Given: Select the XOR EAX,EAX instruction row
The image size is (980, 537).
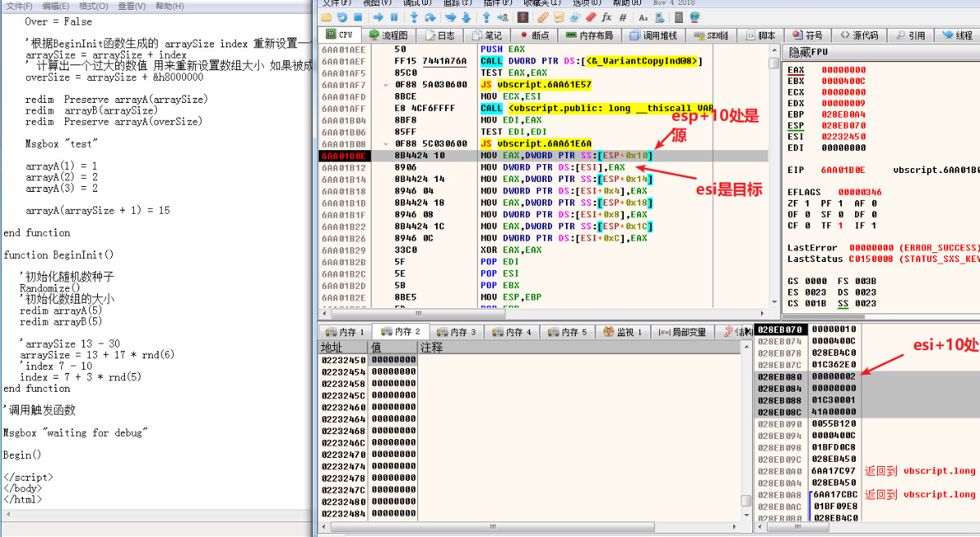Looking at the screenshot, I should [x=543, y=250].
